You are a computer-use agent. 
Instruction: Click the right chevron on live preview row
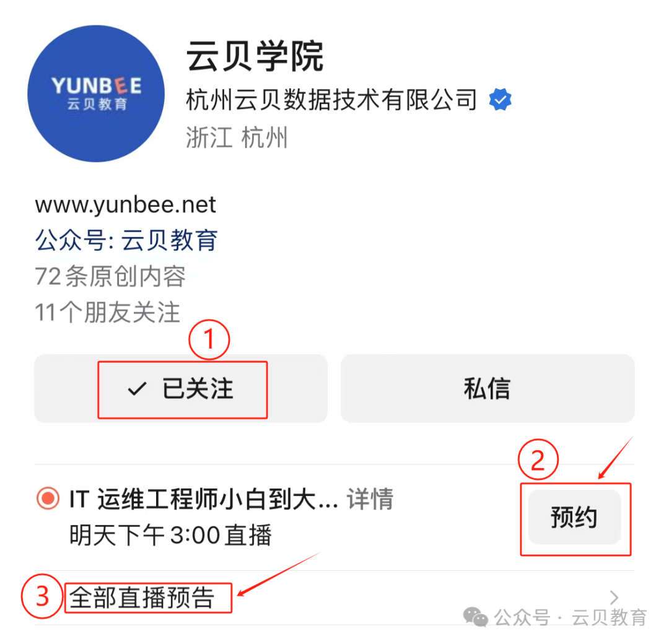click(x=614, y=598)
